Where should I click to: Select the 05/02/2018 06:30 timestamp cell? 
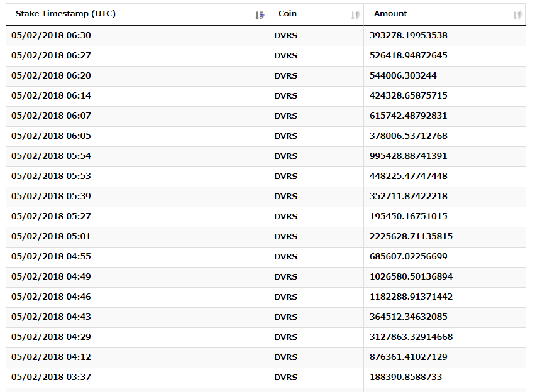point(51,35)
